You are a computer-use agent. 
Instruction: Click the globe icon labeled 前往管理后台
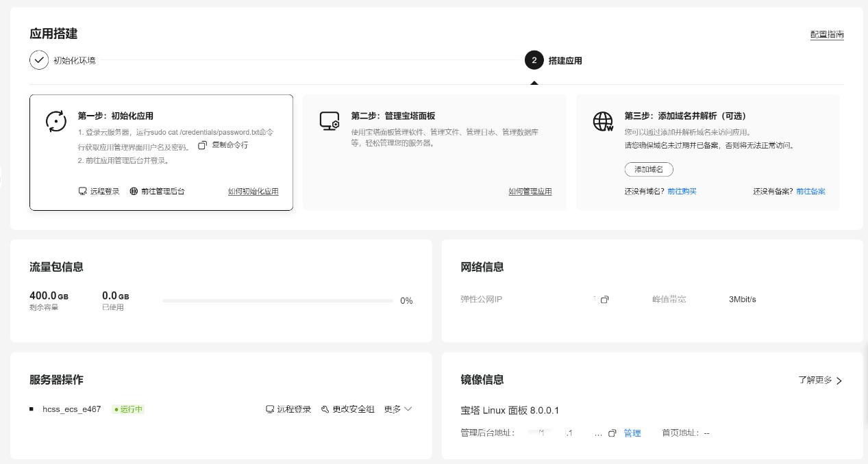point(134,191)
